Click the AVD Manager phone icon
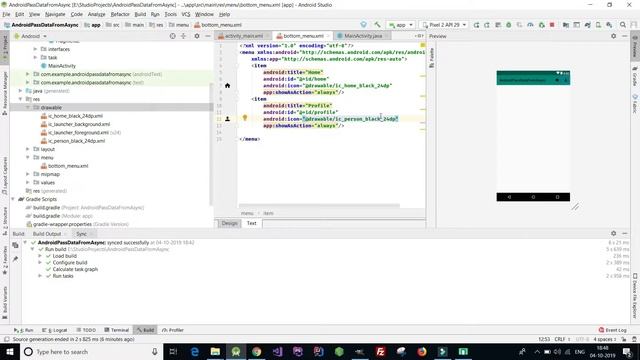 pyautogui.click(x=598, y=24)
